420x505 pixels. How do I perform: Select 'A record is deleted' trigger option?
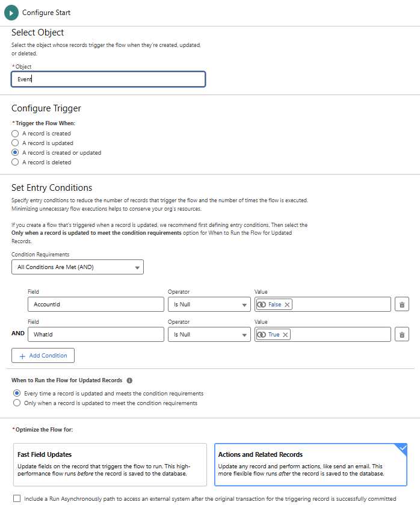(x=16, y=163)
